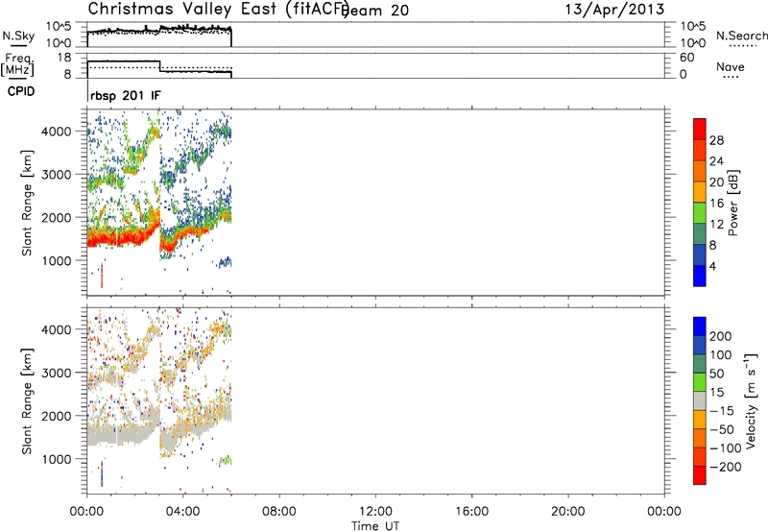Click velocity colorbar tick label '-200'
This screenshot has height=532, width=768.
click(x=725, y=467)
